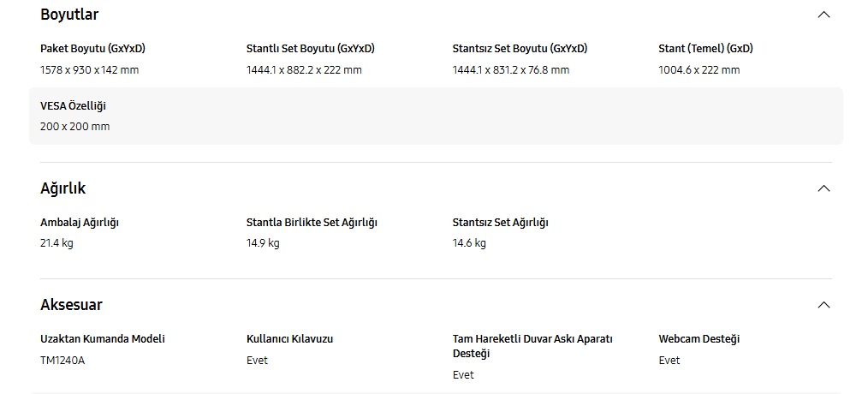Click the Stant (Temel) (GxD) label
Image resolution: width=868 pixels, height=394 pixels.
(705, 49)
